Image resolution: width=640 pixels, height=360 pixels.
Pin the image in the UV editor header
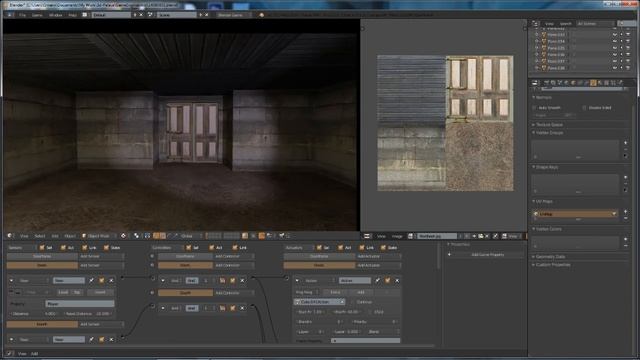point(496,236)
